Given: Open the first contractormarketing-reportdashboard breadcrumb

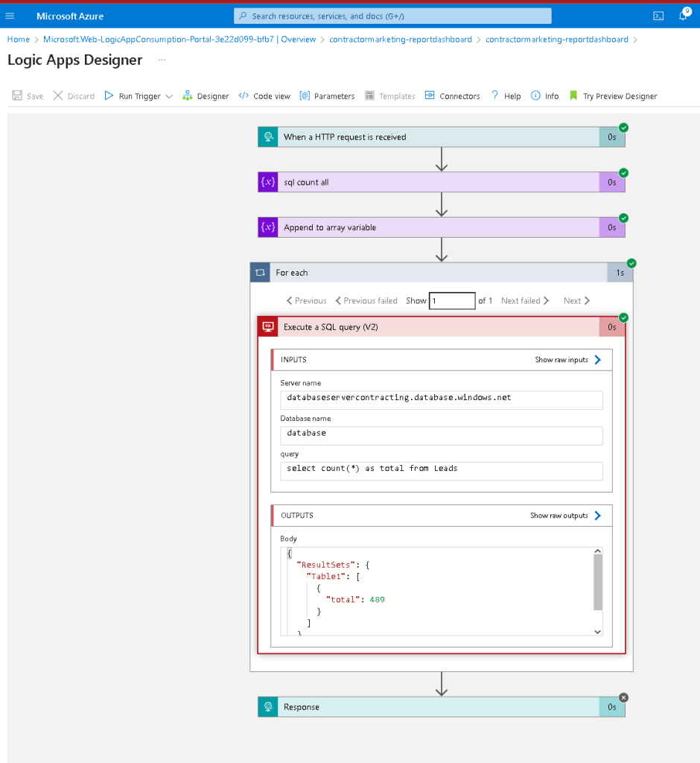Looking at the screenshot, I should click(x=401, y=39).
